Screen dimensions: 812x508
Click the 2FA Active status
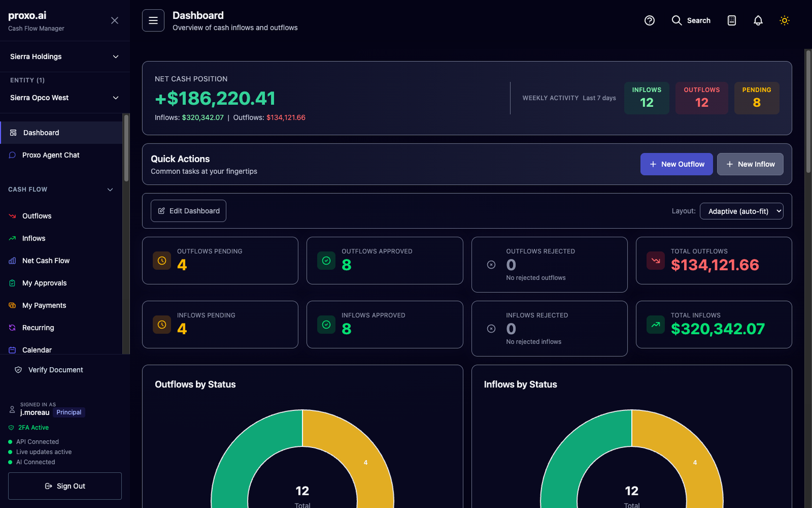pos(29,428)
